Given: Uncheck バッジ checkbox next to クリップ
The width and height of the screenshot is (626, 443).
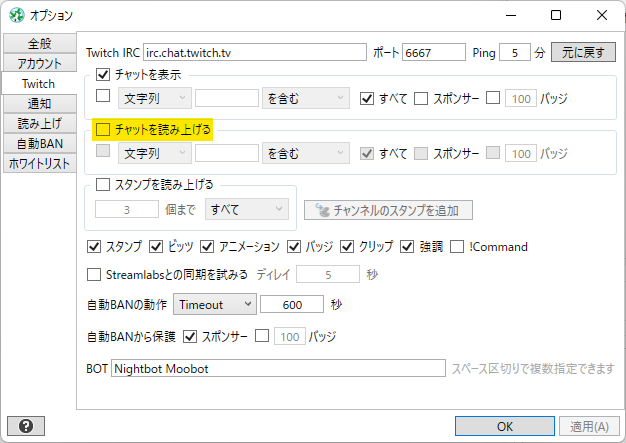Looking at the screenshot, I should pos(294,247).
